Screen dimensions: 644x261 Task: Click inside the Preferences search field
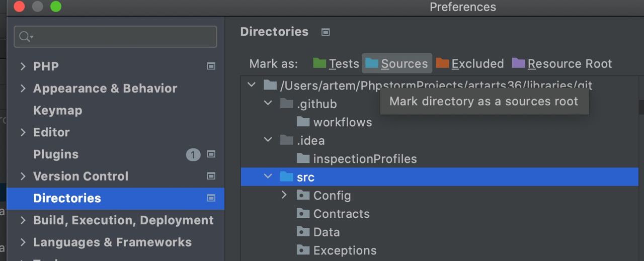click(x=115, y=37)
